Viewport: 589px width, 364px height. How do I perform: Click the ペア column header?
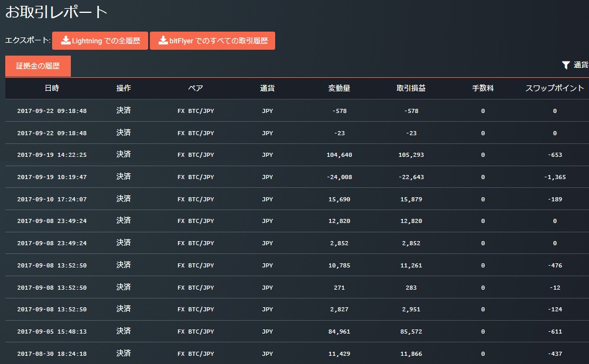point(196,88)
